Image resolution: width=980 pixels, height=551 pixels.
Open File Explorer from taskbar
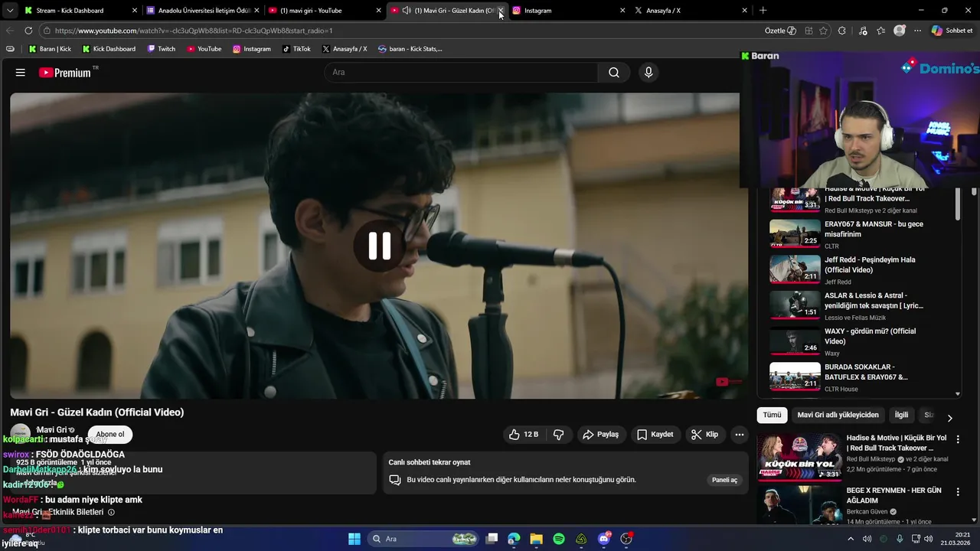(536, 539)
